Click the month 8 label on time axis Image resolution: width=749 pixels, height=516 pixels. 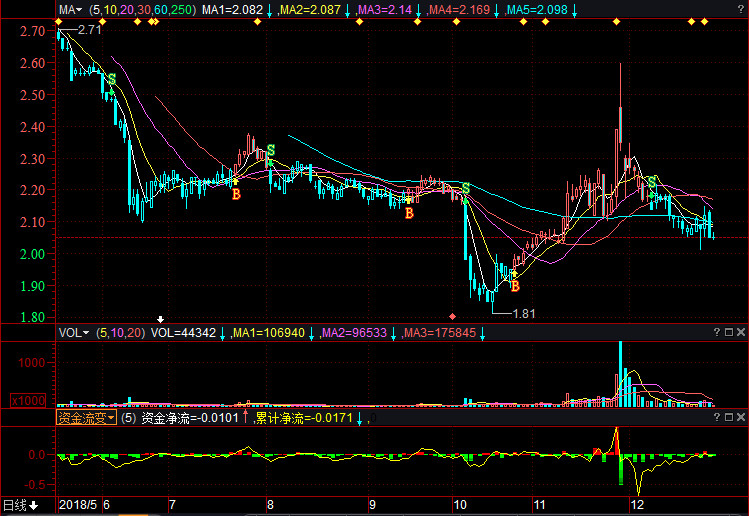click(x=270, y=505)
